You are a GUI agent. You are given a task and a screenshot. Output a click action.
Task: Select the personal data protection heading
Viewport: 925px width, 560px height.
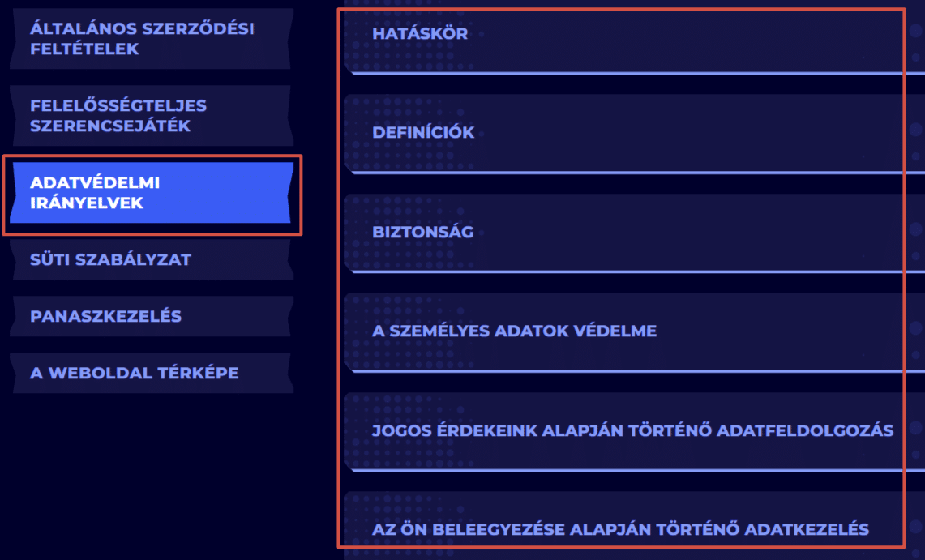[514, 331]
